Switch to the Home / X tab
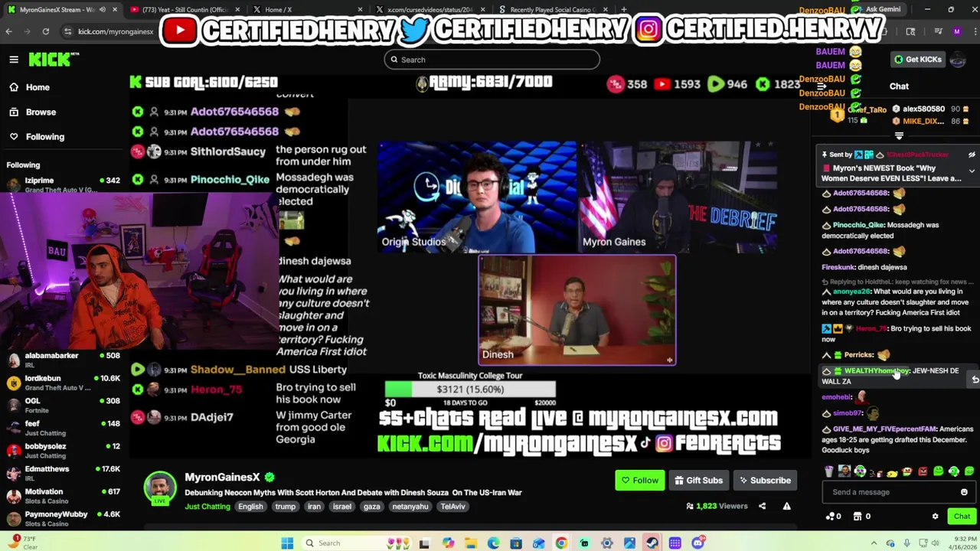 306,10
